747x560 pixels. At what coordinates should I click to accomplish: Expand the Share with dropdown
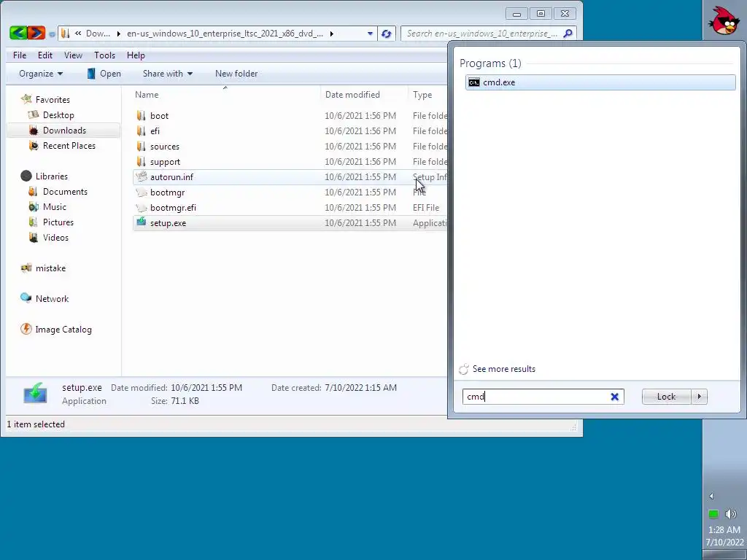point(190,74)
